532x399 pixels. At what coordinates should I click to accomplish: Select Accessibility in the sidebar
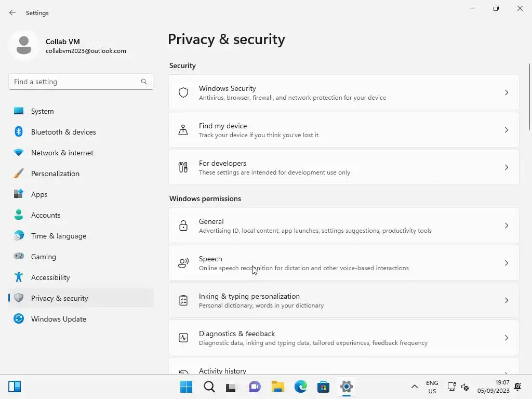pos(50,277)
